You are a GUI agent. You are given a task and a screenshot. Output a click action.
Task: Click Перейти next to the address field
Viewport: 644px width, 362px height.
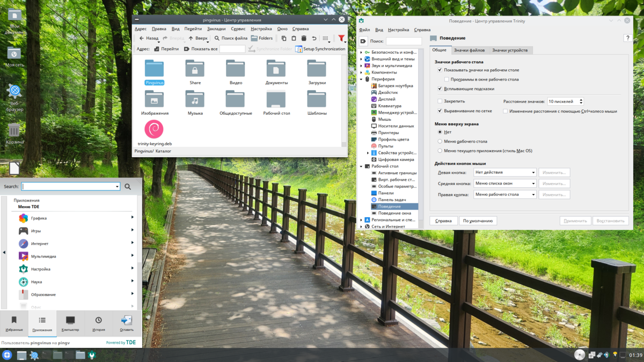(x=166, y=49)
